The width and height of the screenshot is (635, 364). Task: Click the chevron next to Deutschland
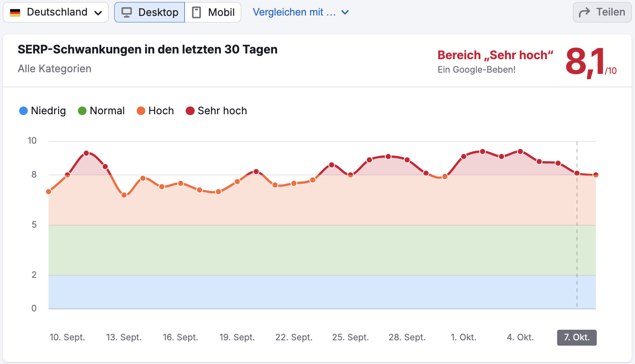[x=98, y=12]
